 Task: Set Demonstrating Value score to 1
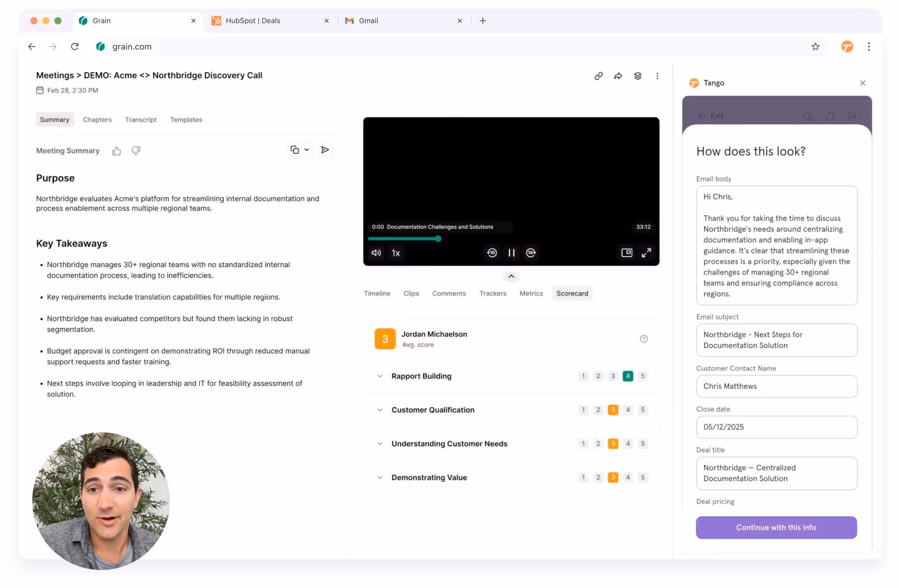click(583, 477)
